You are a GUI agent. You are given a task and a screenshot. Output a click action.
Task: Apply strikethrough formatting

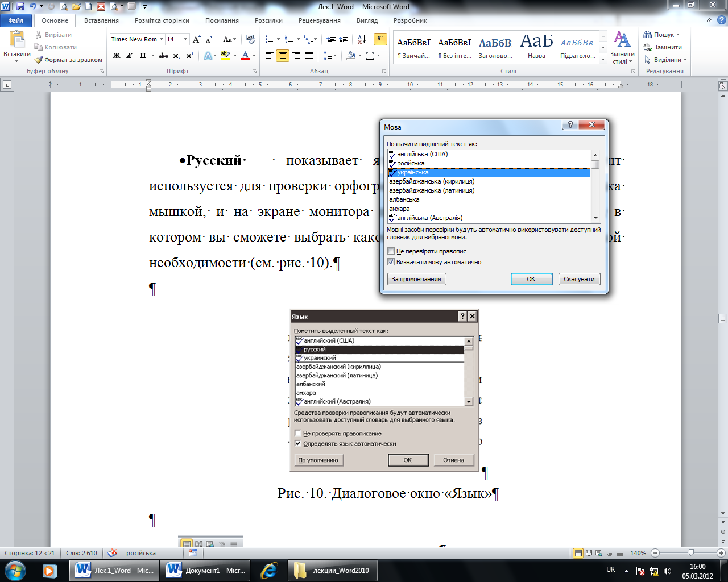163,56
